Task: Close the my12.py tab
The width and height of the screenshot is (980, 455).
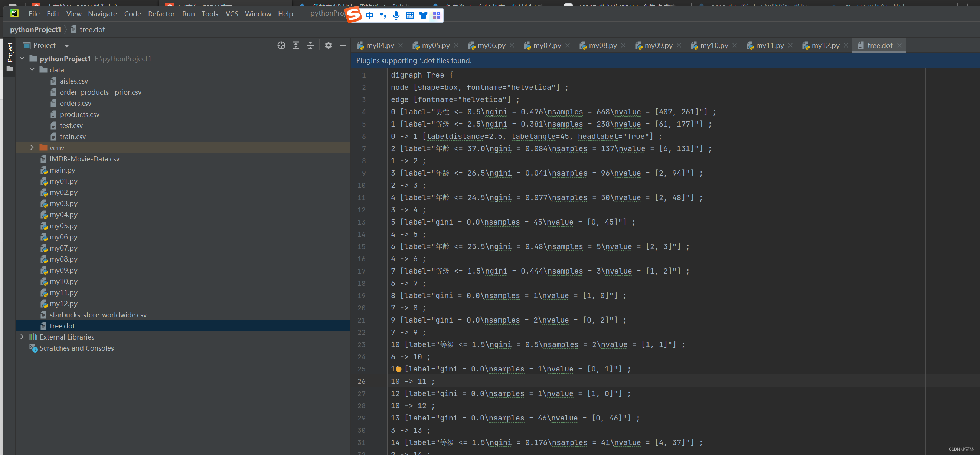Action: point(846,46)
